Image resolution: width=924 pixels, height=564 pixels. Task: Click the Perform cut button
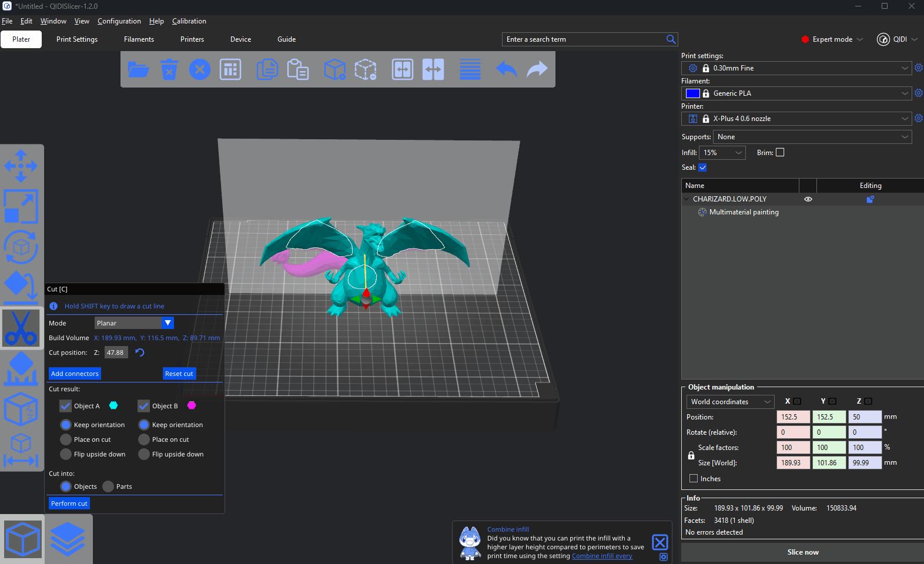pos(69,503)
